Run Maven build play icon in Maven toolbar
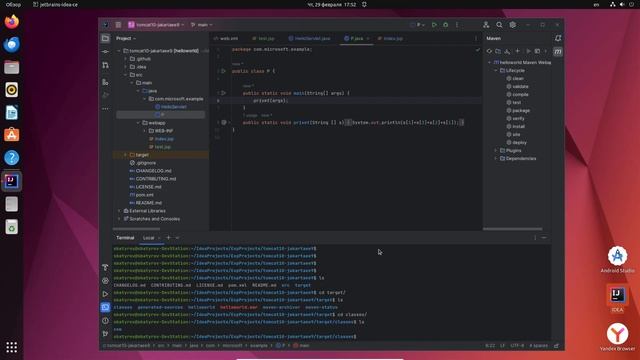The width and height of the screenshot is (640, 360). pyautogui.click(x=528, y=51)
